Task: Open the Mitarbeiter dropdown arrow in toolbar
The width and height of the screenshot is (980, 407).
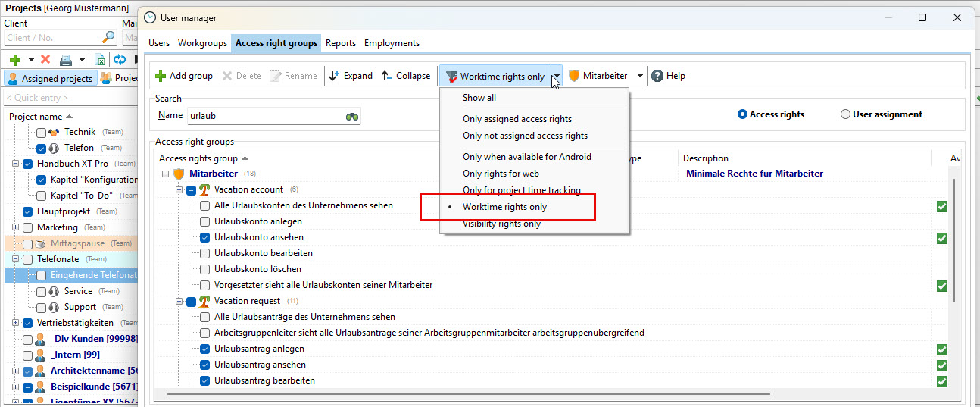Action: click(640, 76)
